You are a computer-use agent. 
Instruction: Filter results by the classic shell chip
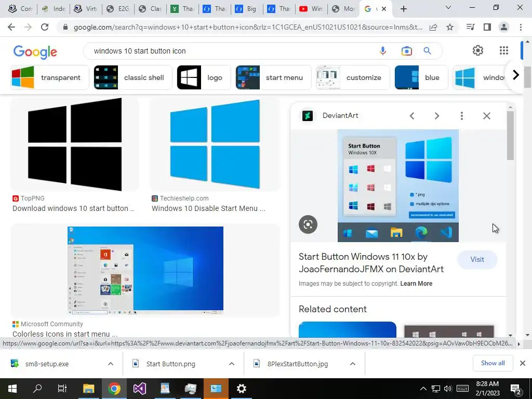click(133, 77)
